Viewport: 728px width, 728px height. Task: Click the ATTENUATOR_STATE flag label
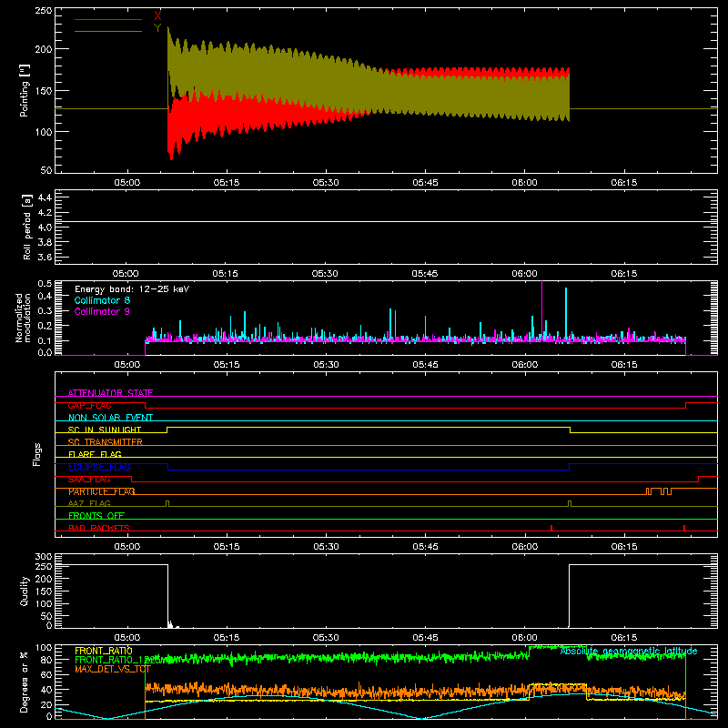click(110, 393)
